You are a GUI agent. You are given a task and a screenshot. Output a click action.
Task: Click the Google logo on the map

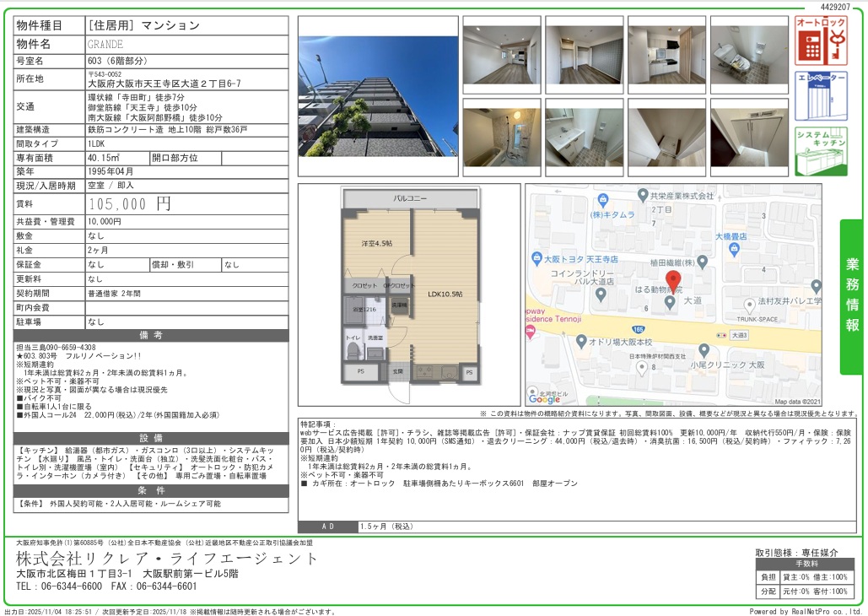(544, 399)
